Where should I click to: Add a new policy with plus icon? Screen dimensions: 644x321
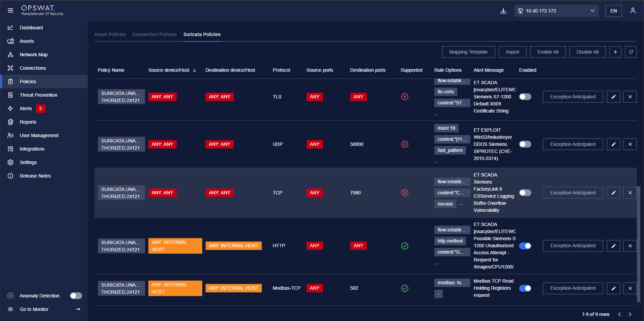(x=615, y=52)
